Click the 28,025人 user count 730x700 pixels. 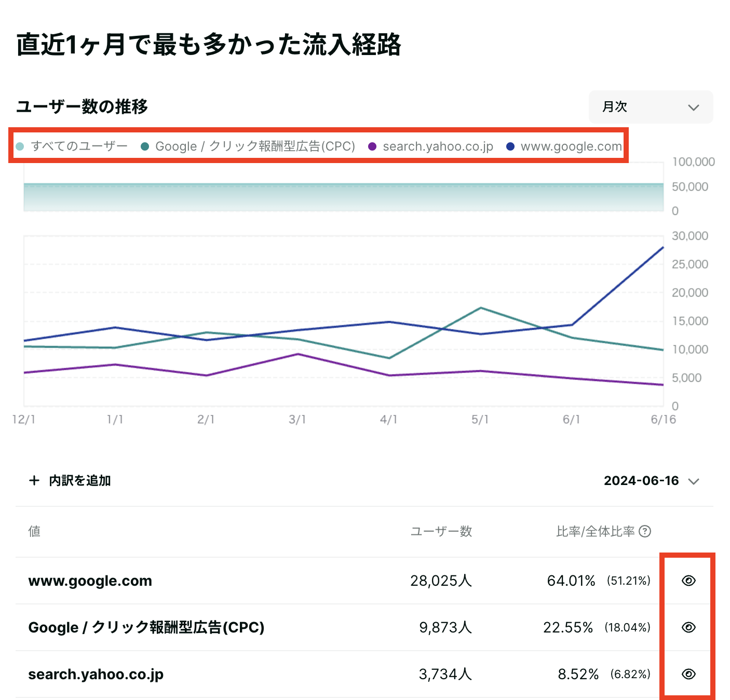pos(441,581)
